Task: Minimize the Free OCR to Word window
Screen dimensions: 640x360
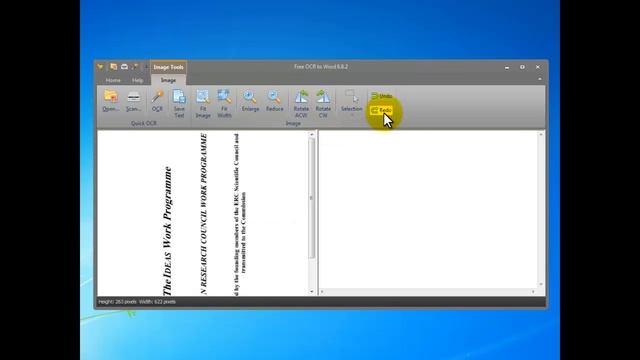Action: pos(507,67)
